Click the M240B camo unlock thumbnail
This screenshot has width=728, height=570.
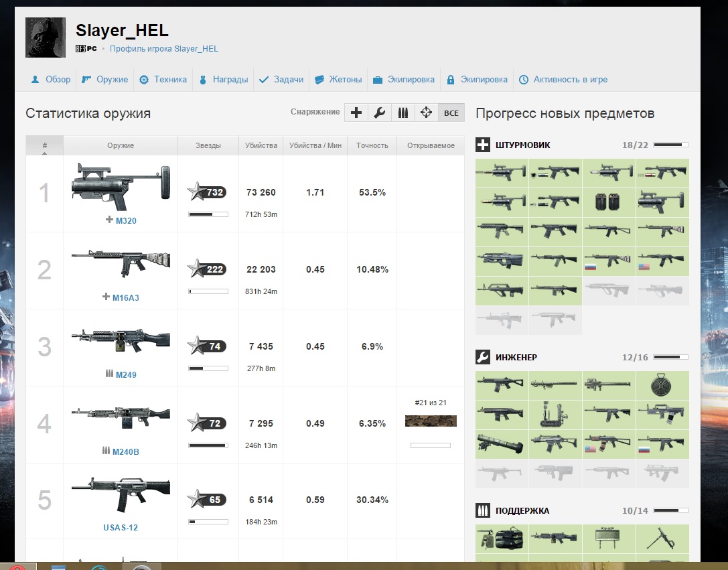point(431,421)
